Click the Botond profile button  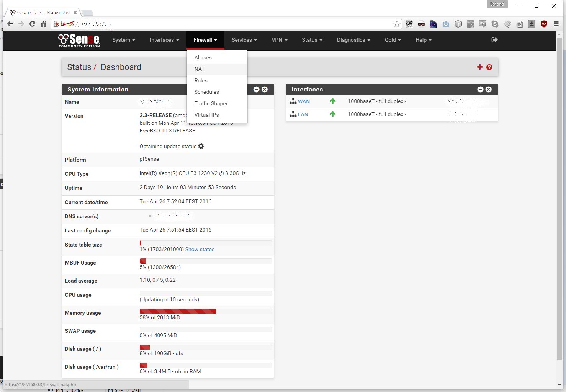point(497,4)
